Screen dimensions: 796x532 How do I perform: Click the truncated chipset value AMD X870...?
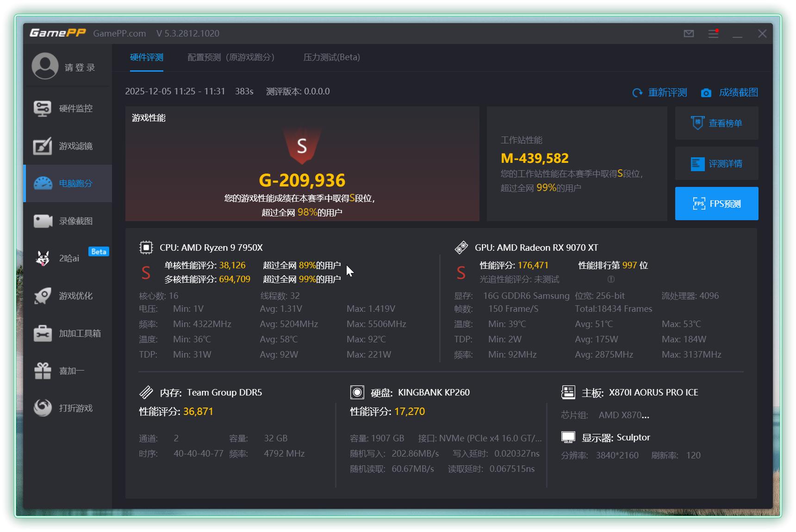[624, 415]
